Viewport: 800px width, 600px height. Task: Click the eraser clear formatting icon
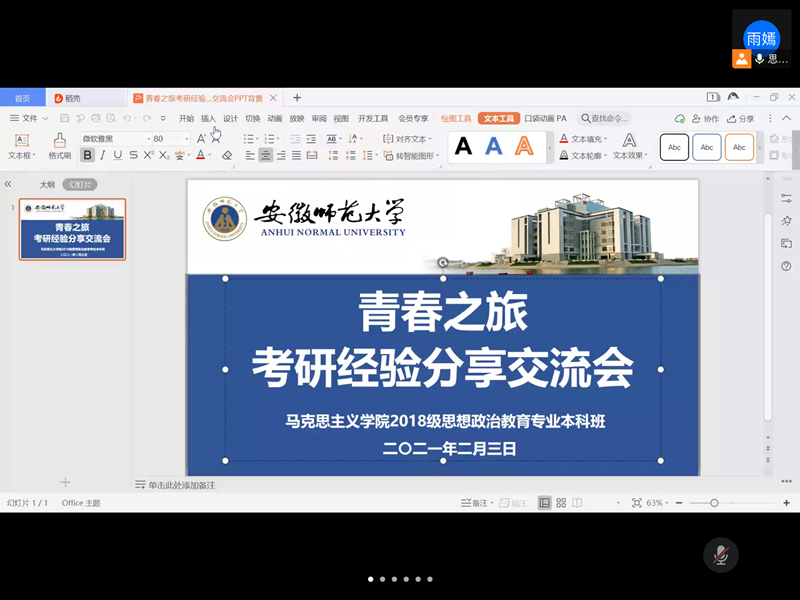pos(227,155)
